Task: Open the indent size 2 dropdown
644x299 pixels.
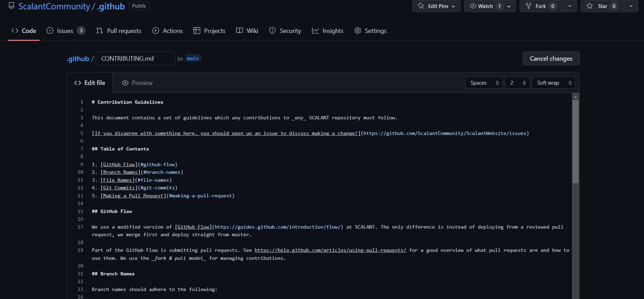Action: point(517,83)
